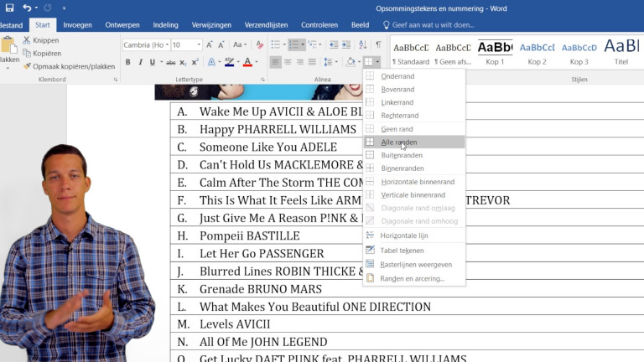Toggle italic text formatting
The height and width of the screenshot is (362, 644).
pyautogui.click(x=141, y=62)
